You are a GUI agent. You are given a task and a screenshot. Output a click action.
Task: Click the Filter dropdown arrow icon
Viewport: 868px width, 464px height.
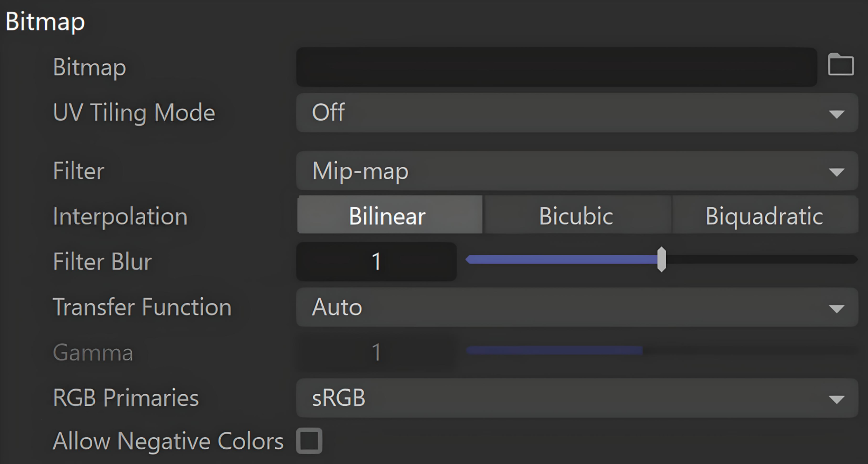click(836, 172)
